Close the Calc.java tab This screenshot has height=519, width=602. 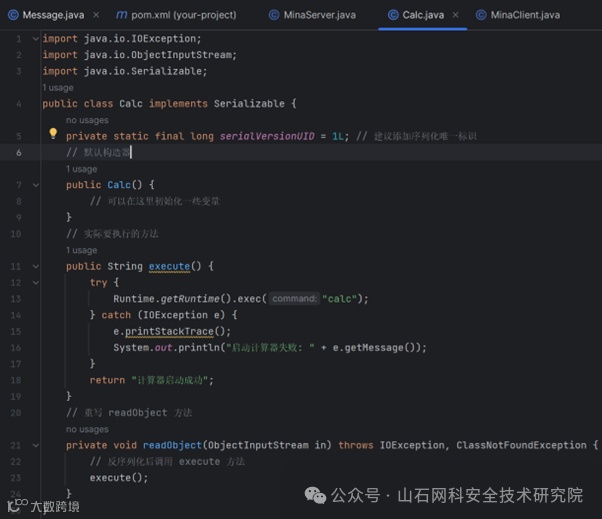pyautogui.click(x=455, y=15)
